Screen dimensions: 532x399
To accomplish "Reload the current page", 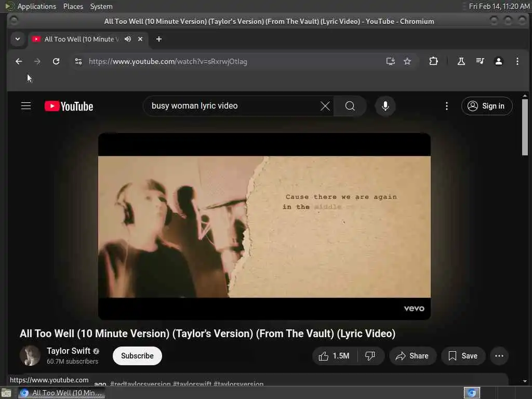I will tap(56, 61).
